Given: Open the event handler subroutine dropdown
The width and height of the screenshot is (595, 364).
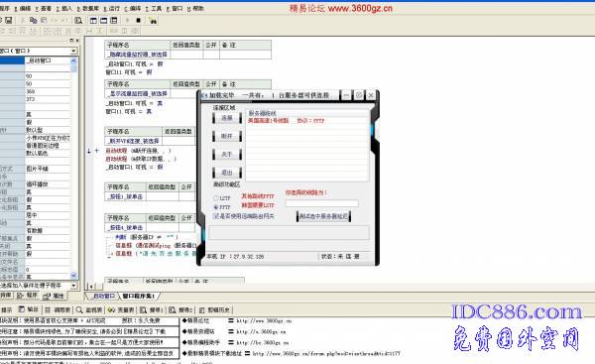Looking at the screenshot, I should [x=73, y=286].
